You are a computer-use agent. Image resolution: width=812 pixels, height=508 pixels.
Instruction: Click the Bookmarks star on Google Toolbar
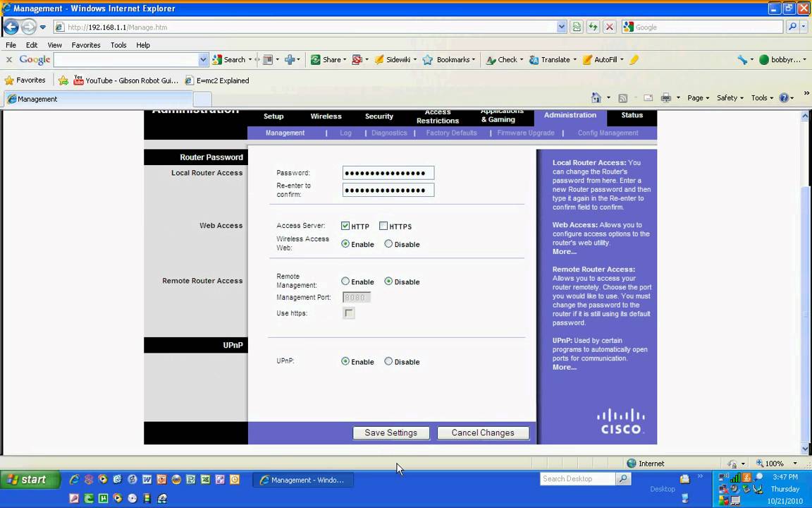click(x=428, y=59)
